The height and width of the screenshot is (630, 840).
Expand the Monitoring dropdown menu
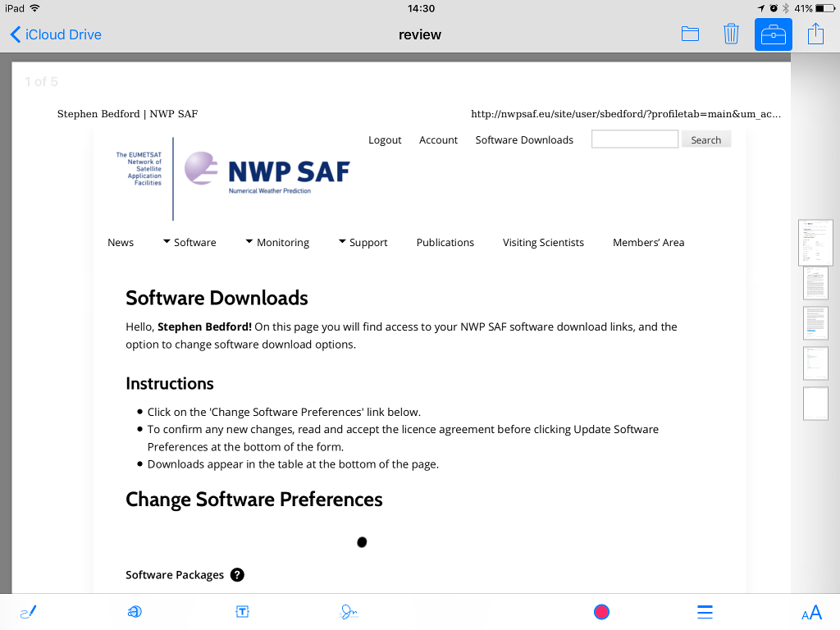277,242
